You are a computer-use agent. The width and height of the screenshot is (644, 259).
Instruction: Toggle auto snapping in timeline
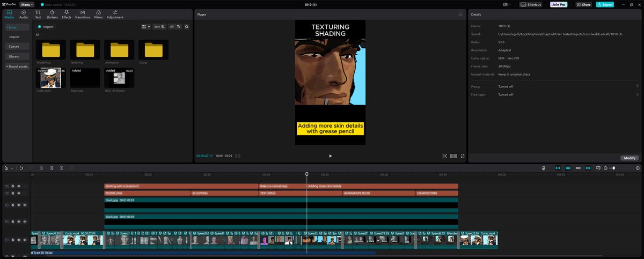(568, 168)
